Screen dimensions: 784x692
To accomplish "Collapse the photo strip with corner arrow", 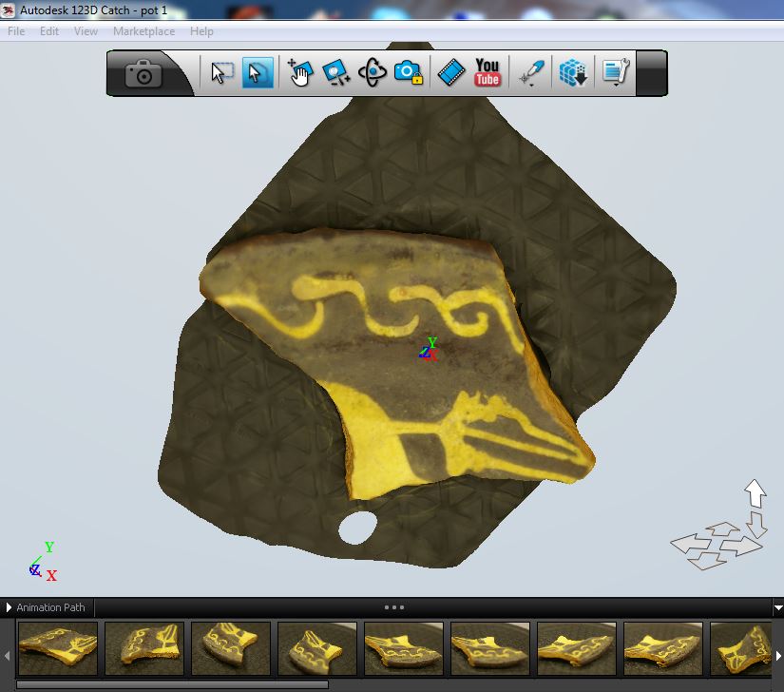I will pyautogui.click(x=778, y=608).
